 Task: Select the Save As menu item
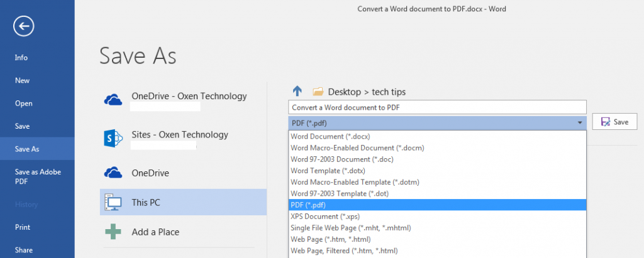coord(37,149)
